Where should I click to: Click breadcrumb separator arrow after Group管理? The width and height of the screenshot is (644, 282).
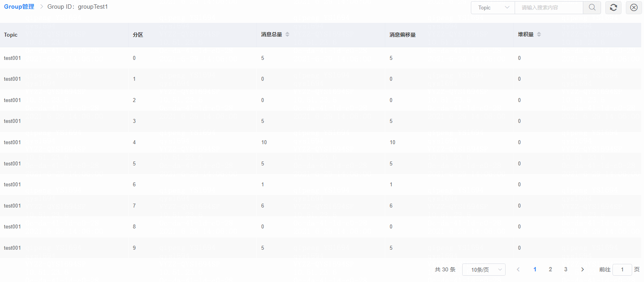click(x=41, y=7)
